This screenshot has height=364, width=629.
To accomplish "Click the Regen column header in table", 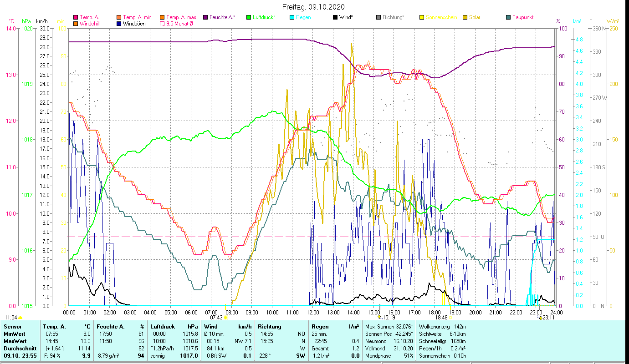I will coord(320,327).
